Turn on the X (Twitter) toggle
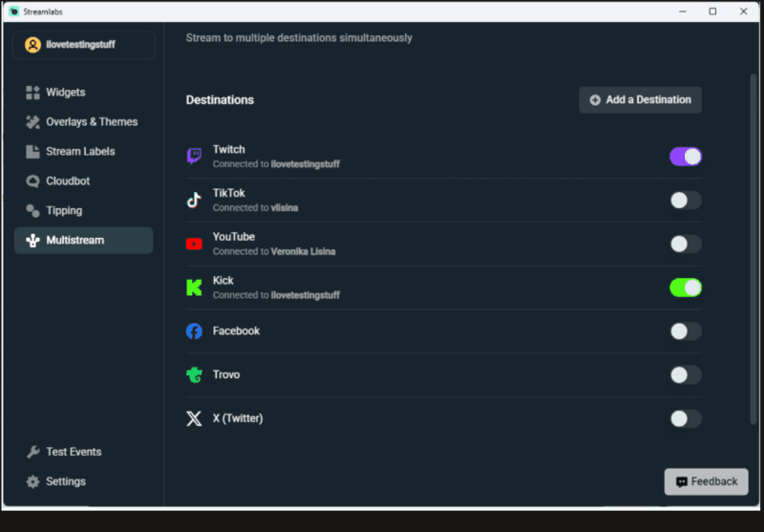Viewport: 764px width, 532px height. coord(686,418)
